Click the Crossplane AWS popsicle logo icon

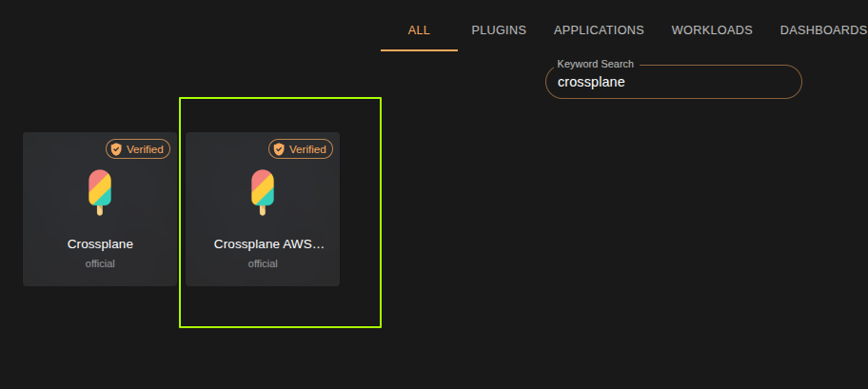coord(263,191)
